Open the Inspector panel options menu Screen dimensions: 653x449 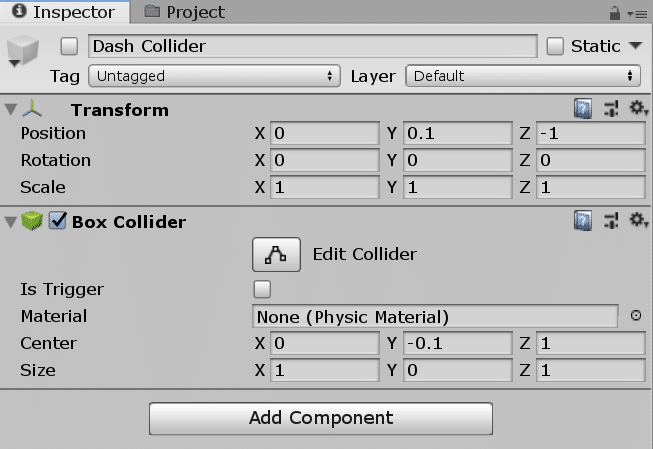coord(636,13)
